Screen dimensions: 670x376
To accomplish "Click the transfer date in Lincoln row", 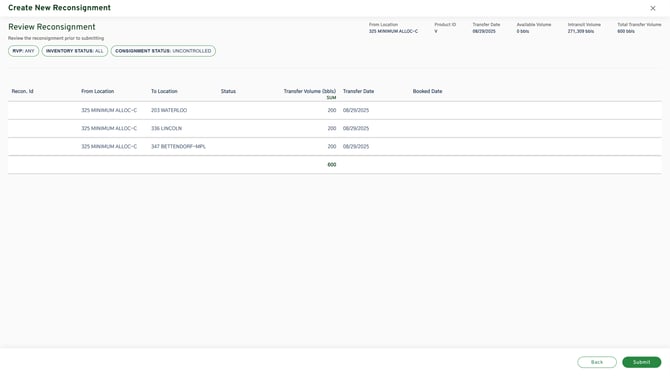I will pyautogui.click(x=356, y=128).
